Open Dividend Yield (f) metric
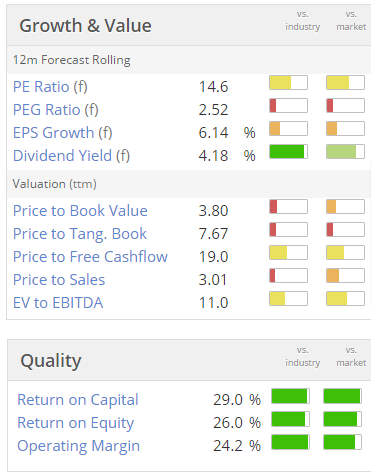The width and height of the screenshot is (371, 474). pos(71,156)
